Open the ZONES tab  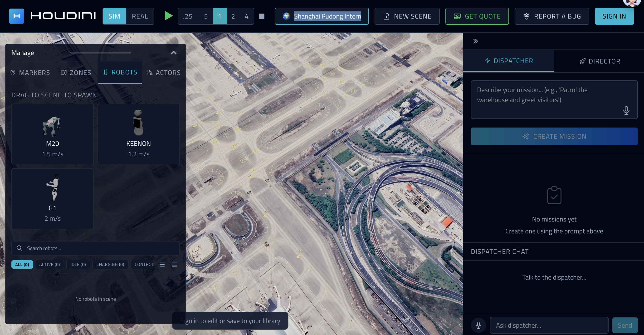click(76, 73)
